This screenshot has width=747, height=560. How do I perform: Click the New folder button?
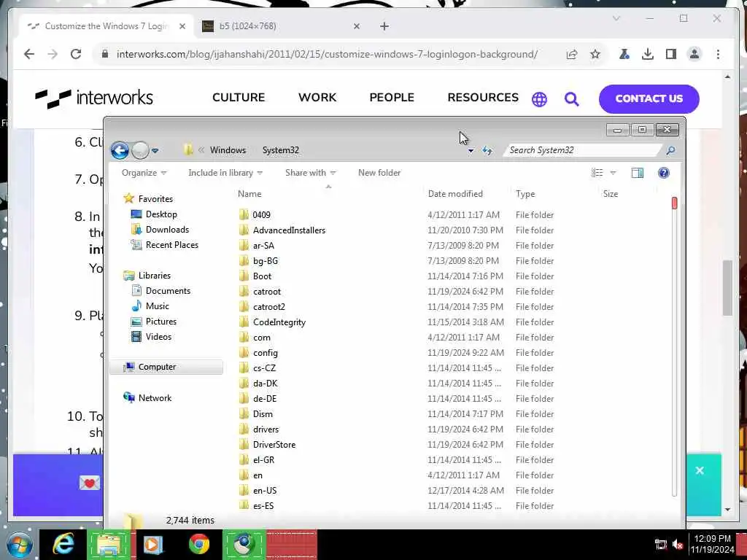point(379,173)
